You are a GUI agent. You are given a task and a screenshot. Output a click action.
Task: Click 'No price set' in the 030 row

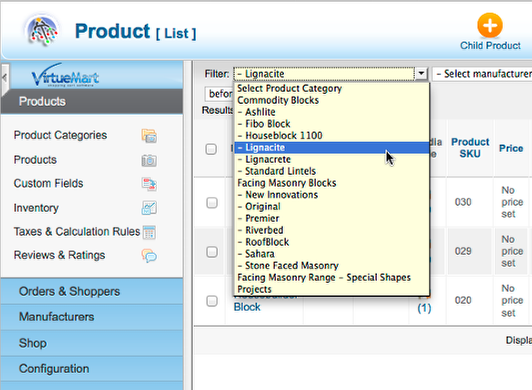point(512,202)
